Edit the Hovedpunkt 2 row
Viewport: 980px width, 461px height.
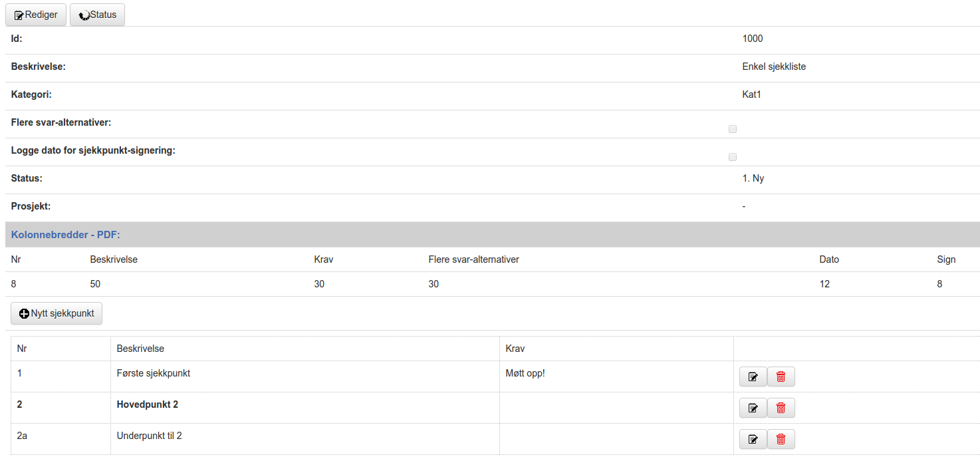pos(753,408)
